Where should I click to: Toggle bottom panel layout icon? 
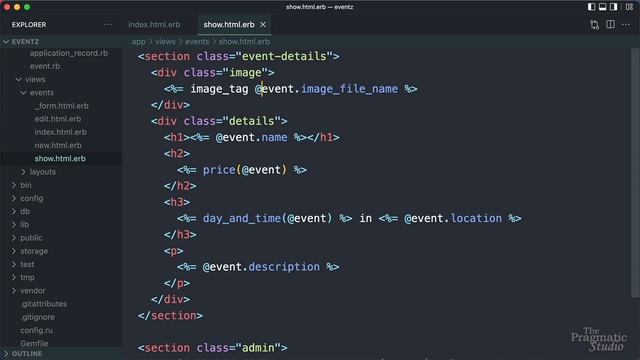602,7
